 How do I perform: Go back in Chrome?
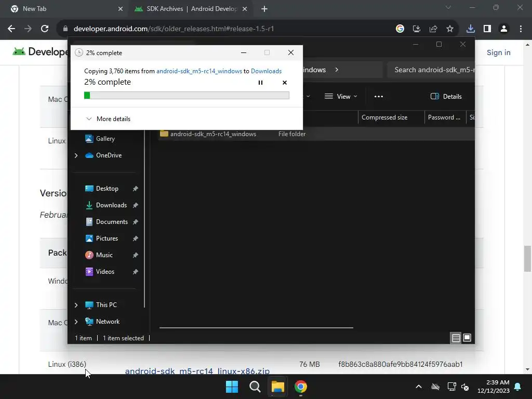(x=11, y=29)
